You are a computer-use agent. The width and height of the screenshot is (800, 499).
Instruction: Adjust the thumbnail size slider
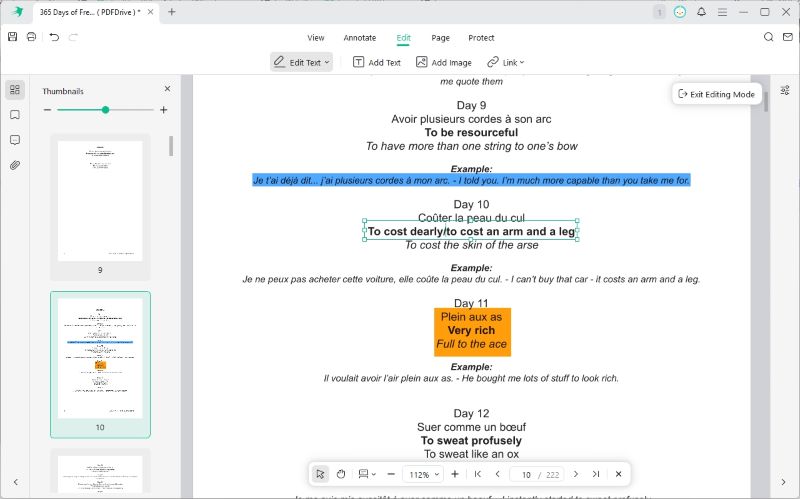[x=105, y=110]
